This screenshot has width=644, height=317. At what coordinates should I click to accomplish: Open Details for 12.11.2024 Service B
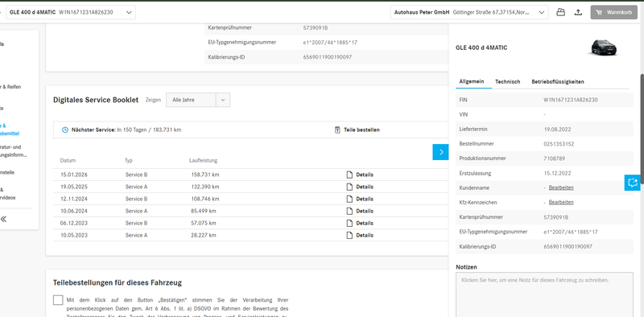365,199
